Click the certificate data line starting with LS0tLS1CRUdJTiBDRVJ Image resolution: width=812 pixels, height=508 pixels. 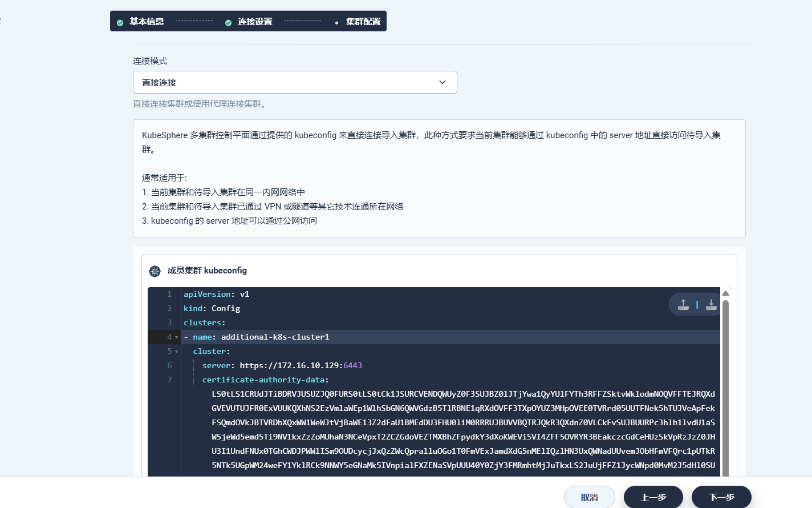click(463, 394)
